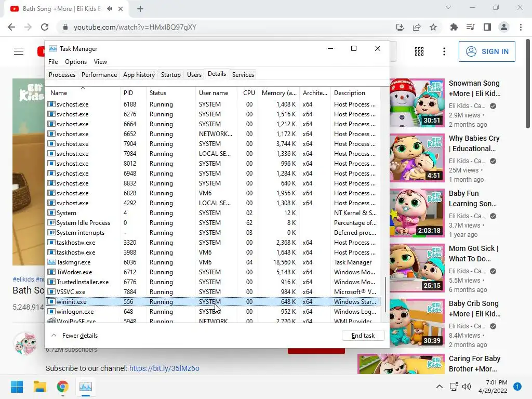Click the youtube.com address bar URL

[x=135, y=27]
